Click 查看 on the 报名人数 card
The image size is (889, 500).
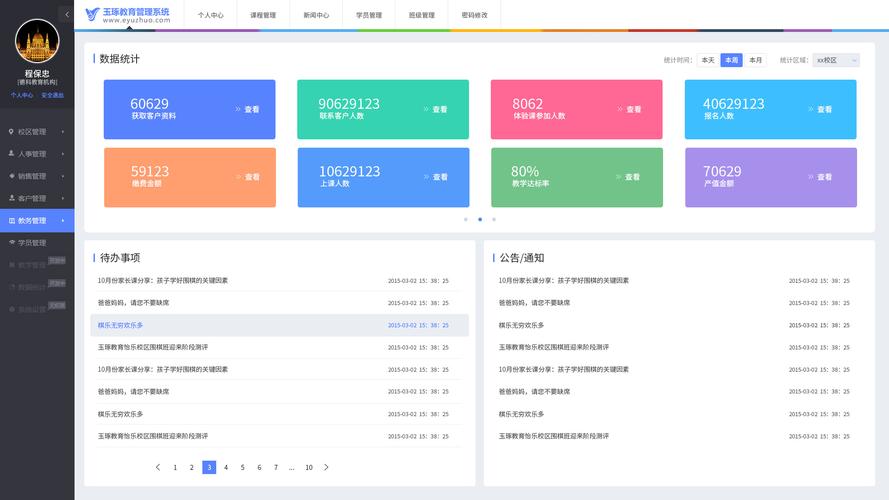[x=820, y=109]
